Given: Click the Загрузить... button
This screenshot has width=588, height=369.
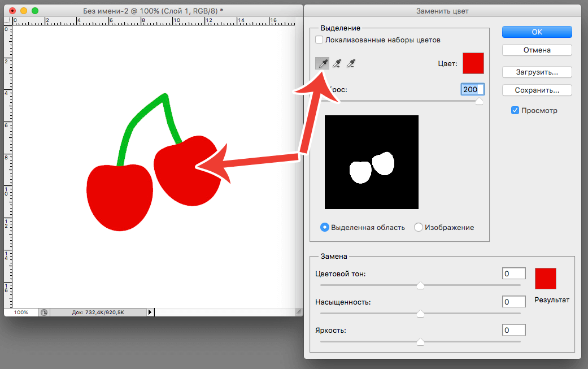Looking at the screenshot, I should (x=537, y=72).
